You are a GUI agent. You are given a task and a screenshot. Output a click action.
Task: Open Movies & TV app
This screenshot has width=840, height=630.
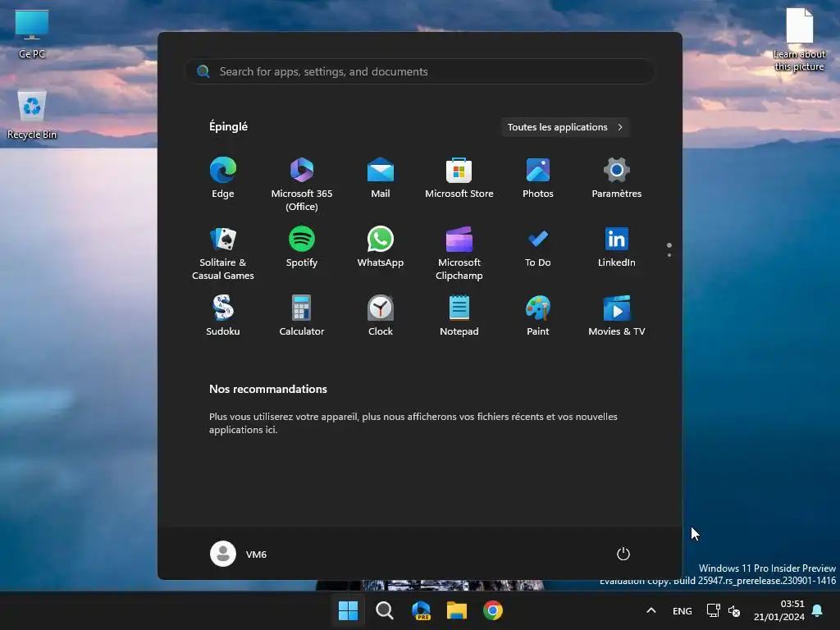coord(617,316)
